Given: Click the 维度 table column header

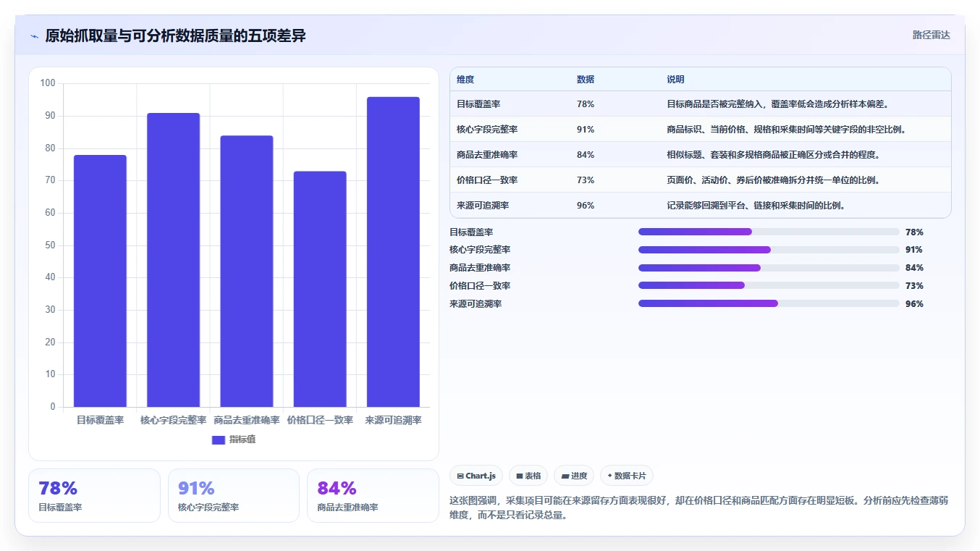Looking at the screenshot, I should (465, 80).
